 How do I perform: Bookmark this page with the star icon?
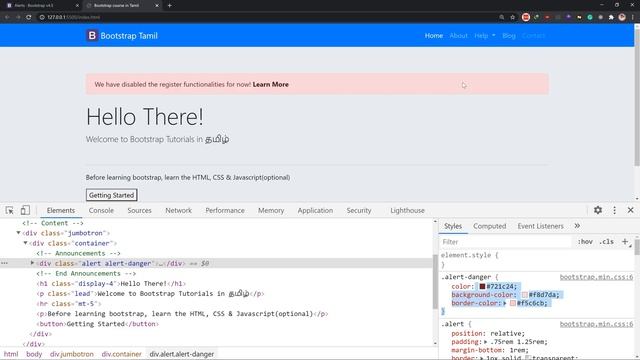pos(513,17)
